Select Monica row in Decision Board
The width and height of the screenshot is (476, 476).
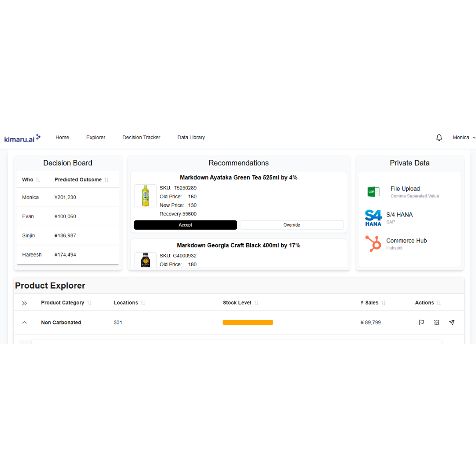[68, 197]
